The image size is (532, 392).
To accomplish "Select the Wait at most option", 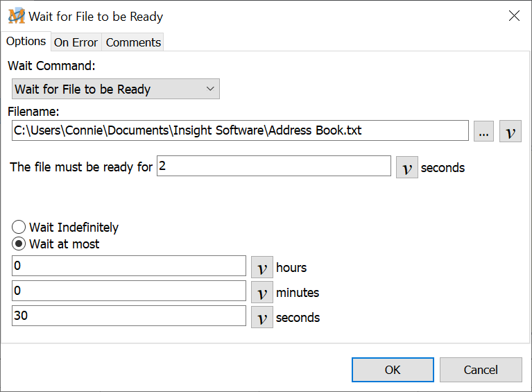I will pos(19,244).
